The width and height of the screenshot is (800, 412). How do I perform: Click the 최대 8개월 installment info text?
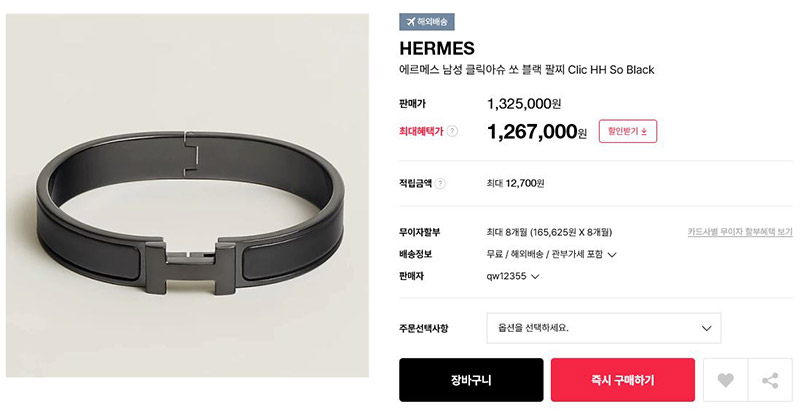[x=549, y=233]
